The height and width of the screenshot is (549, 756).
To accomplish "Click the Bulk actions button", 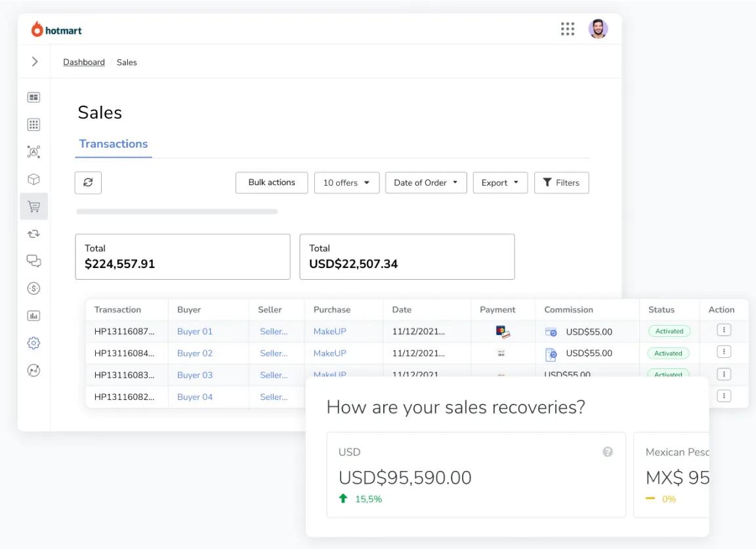I will tap(271, 183).
